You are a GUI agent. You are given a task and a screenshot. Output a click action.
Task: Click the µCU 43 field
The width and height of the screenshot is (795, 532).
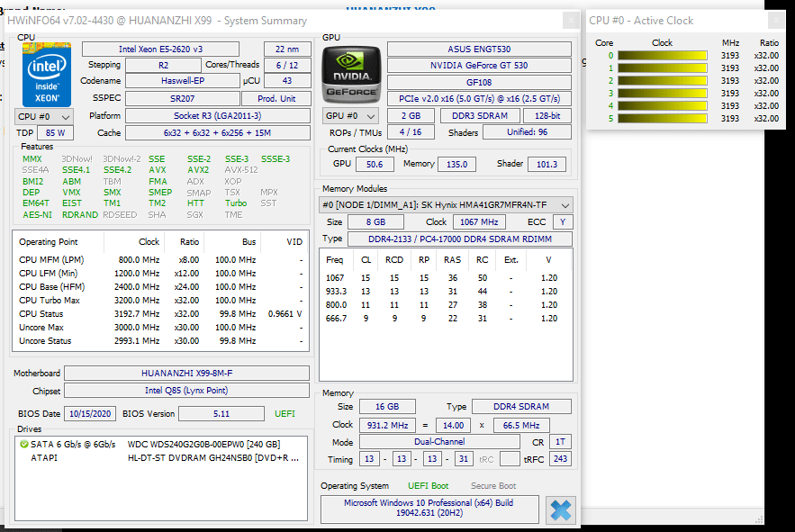(287, 81)
